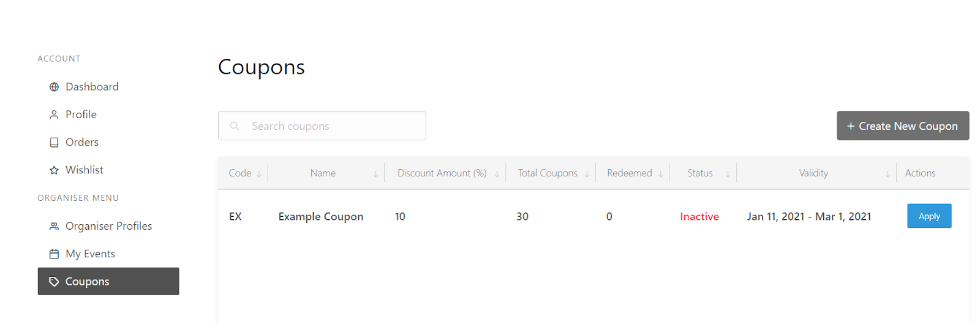Sort by Discount Amount column arrow
This screenshot has height=324, width=980.
(x=497, y=174)
